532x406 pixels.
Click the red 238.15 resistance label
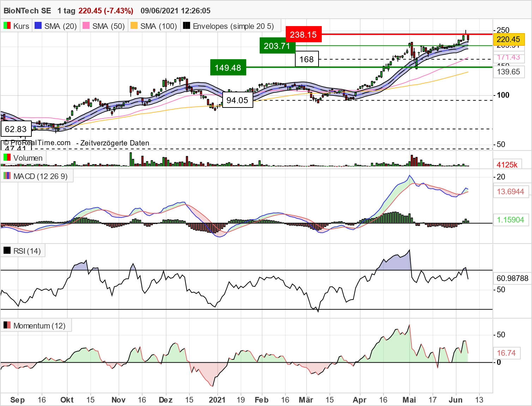click(x=303, y=35)
